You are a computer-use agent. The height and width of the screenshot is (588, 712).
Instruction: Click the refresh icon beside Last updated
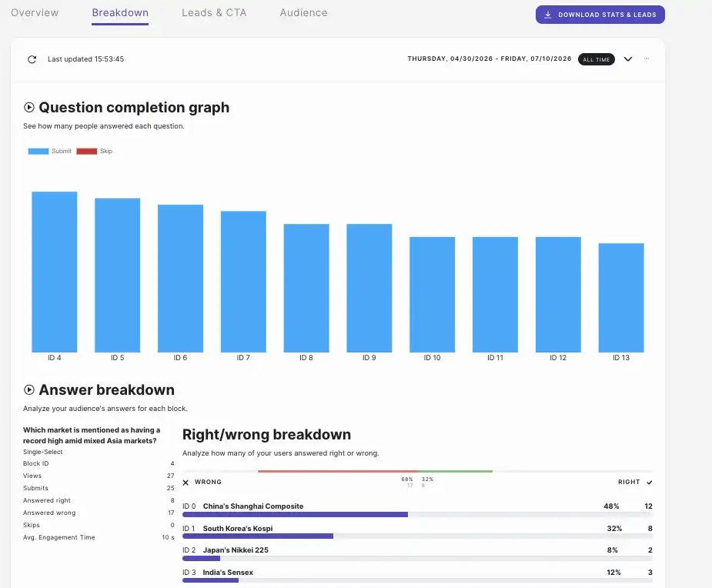[x=32, y=59]
